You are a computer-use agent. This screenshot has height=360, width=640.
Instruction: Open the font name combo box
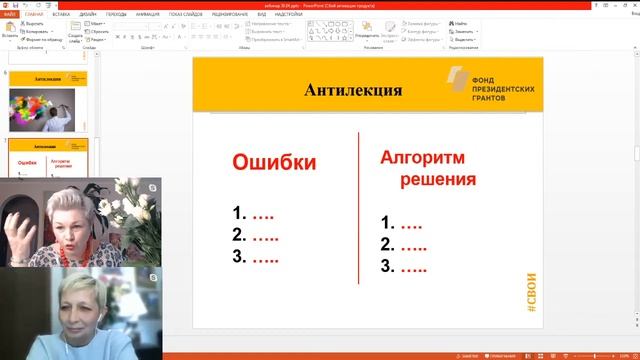(x=131, y=27)
